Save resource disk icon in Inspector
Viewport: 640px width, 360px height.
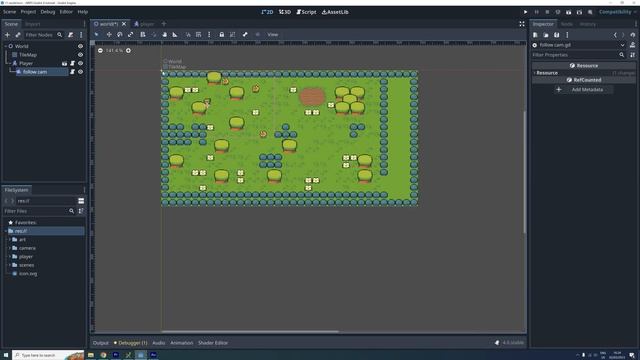point(556,35)
